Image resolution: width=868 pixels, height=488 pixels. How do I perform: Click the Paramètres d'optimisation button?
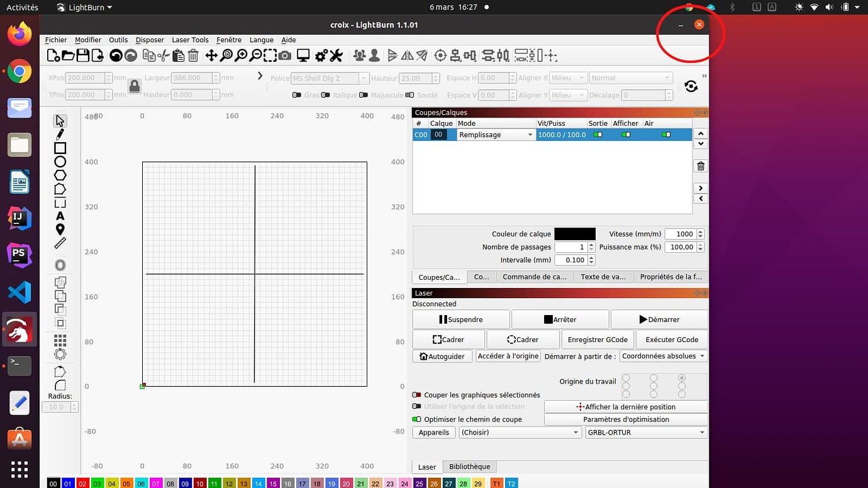626,419
